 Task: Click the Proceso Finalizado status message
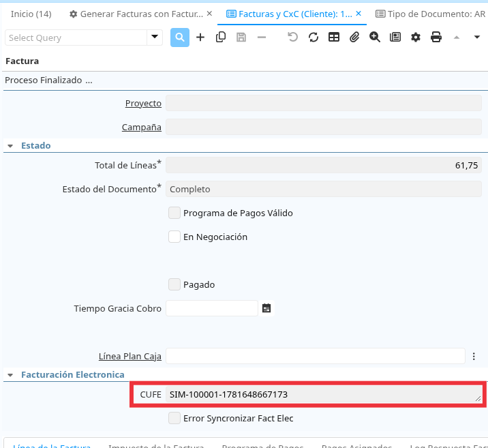coord(48,80)
